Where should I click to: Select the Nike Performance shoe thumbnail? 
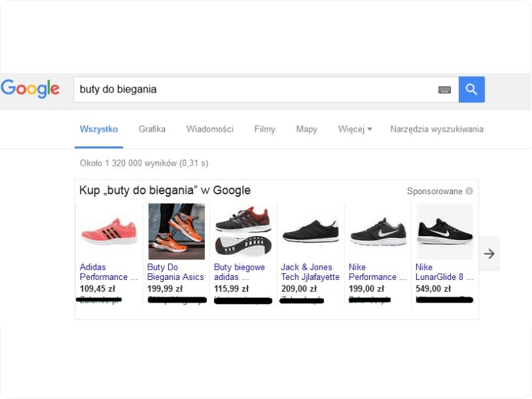click(378, 231)
